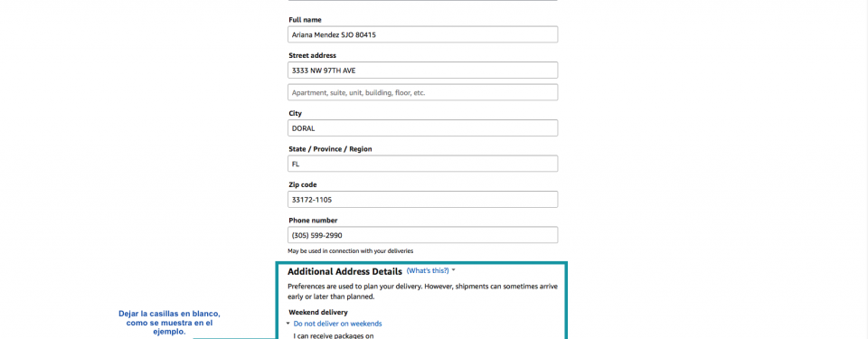Viewport: 868px width, 339px height.
Task: Click the blue Dejar la casillas en blanco note
Action: [169, 323]
